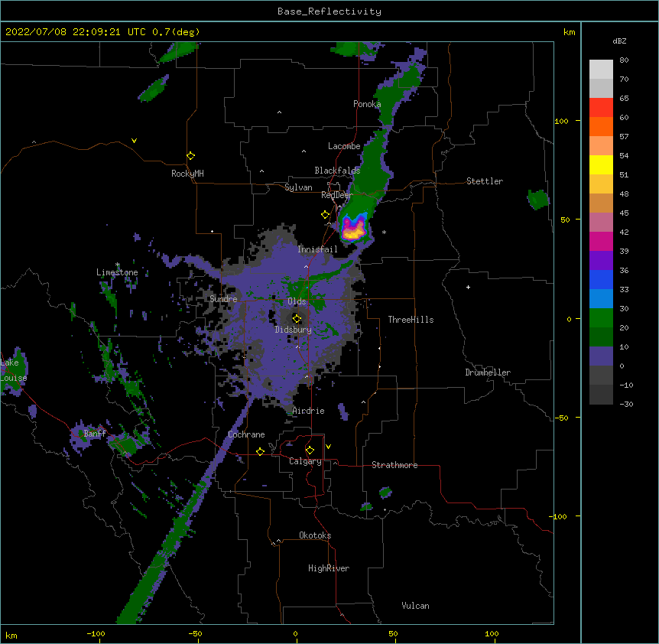The height and width of the screenshot is (644, 659).
Task: Select the yellow radar site marker at Didsbury
Action: pyautogui.click(x=297, y=319)
